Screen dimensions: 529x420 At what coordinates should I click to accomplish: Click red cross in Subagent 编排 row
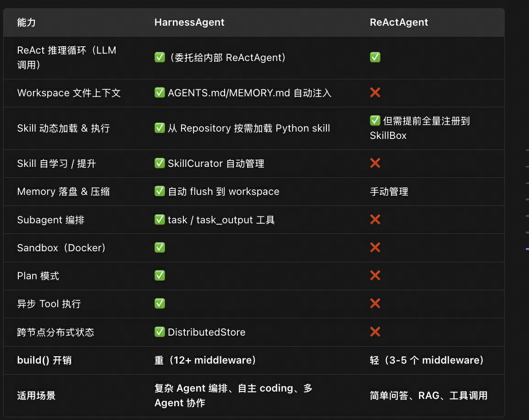click(375, 219)
